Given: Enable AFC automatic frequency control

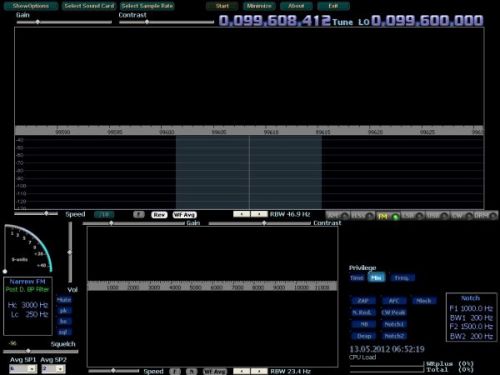Looking at the screenshot, I should pos(394,301).
